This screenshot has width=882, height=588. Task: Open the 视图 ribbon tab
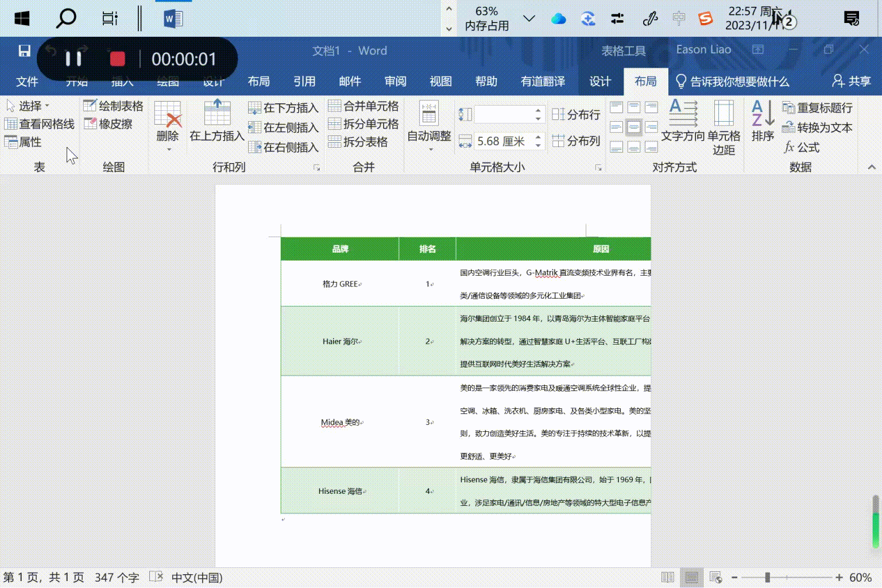click(x=440, y=82)
